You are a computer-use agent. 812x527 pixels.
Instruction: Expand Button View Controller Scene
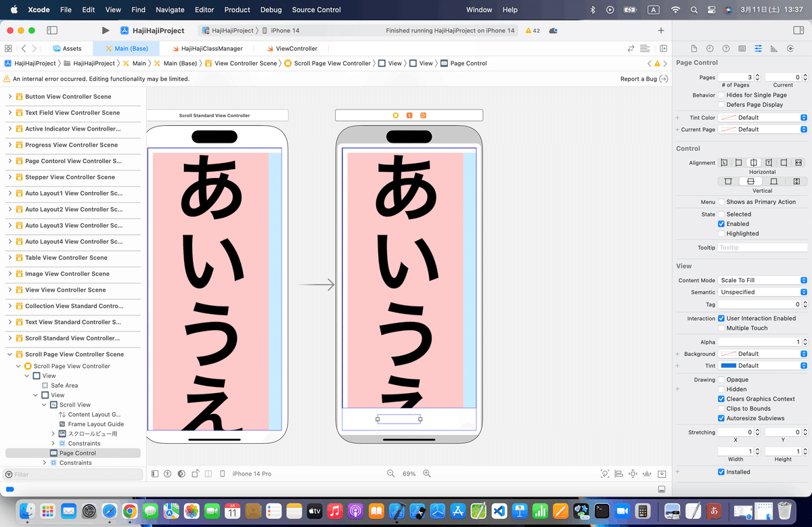[x=10, y=97]
